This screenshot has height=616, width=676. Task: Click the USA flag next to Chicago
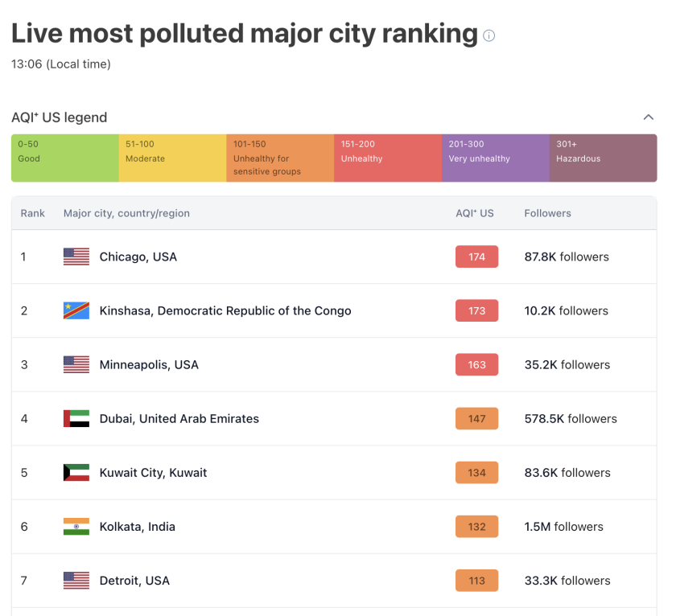point(76,257)
